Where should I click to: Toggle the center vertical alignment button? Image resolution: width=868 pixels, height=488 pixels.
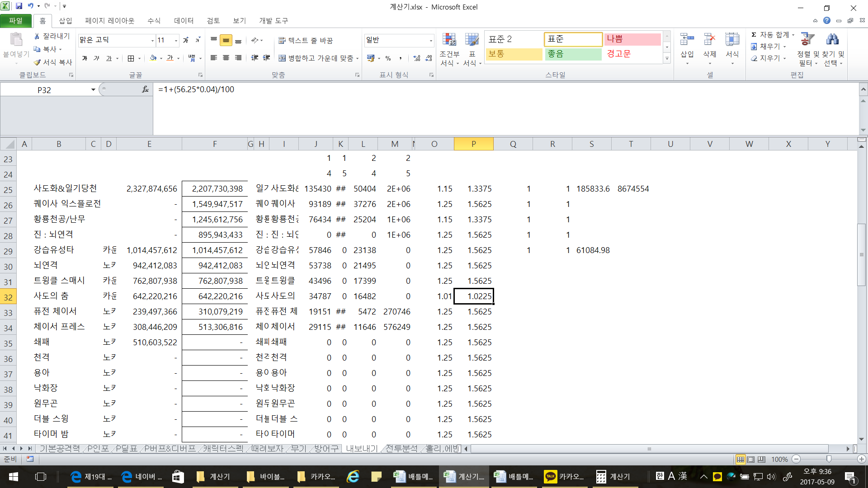(226, 40)
